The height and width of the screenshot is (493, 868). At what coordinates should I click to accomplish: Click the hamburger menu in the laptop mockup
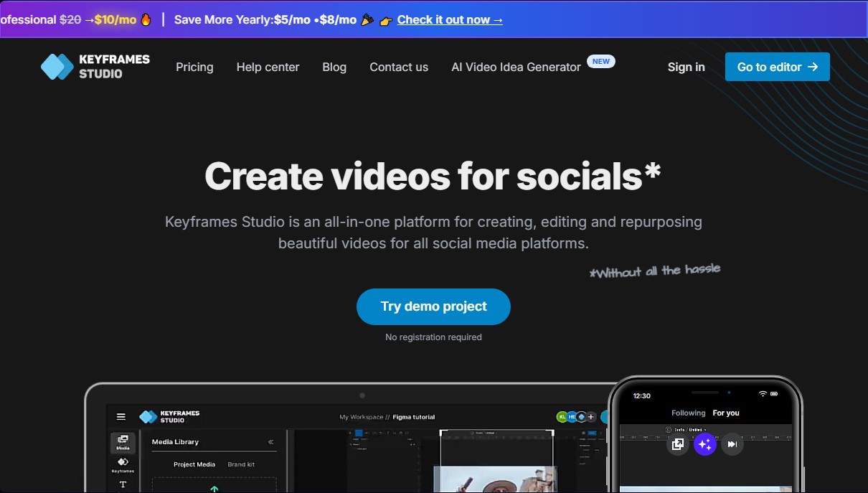(x=121, y=417)
